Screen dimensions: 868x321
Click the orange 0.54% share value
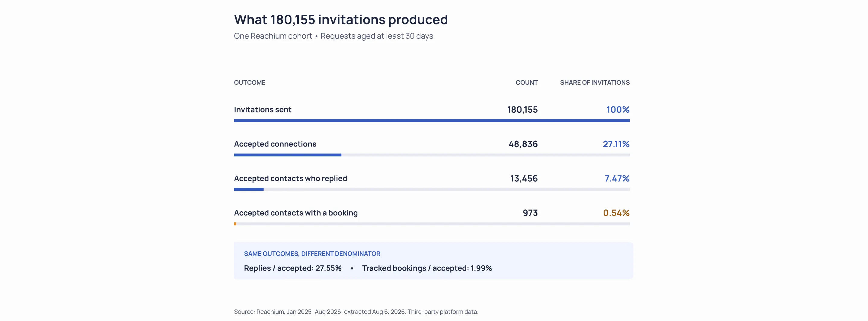click(x=616, y=213)
